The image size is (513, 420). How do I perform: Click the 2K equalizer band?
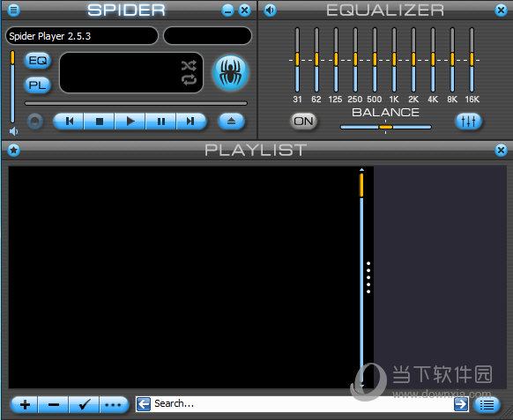point(413,60)
